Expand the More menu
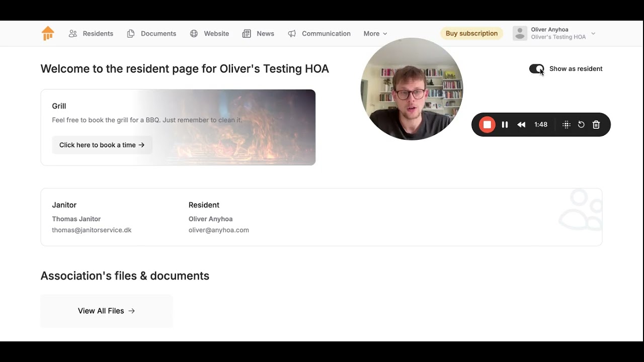This screenshot has height=362, width=644. (375, 34)
